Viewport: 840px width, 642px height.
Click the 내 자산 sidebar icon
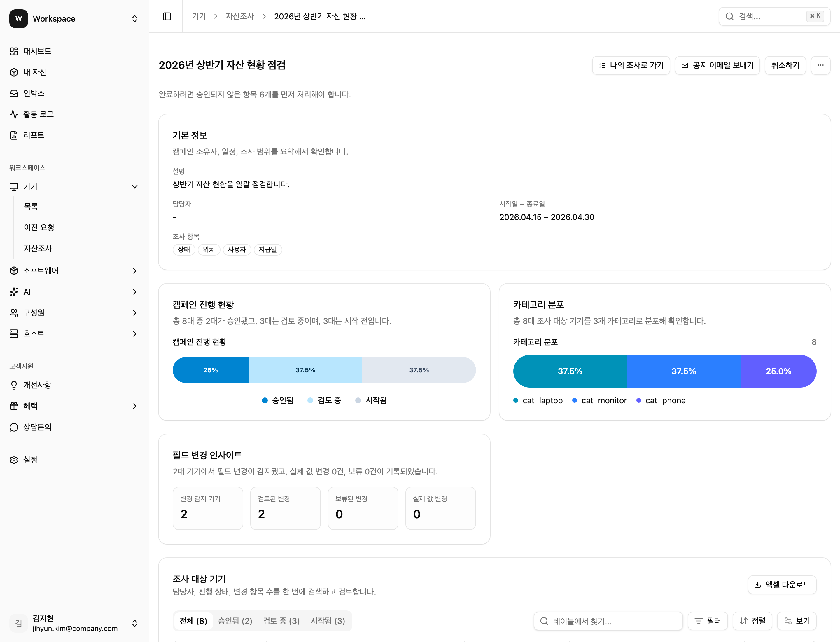(14, 72)
